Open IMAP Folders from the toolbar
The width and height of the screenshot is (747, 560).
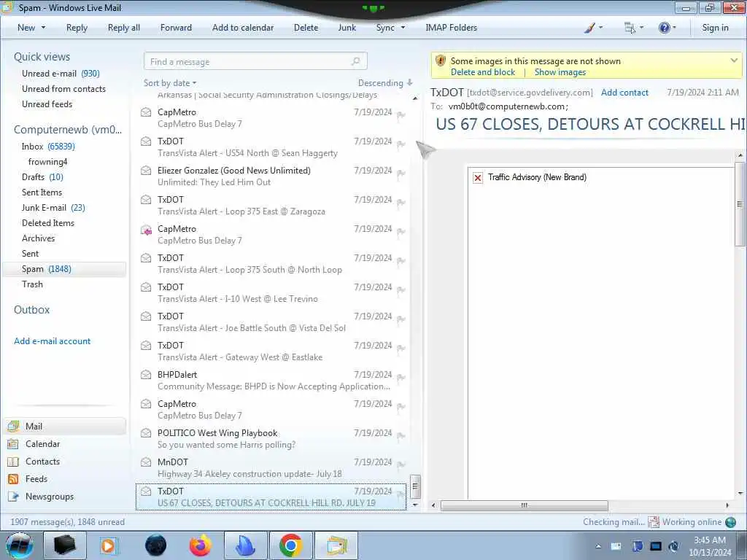click(451, 28)
